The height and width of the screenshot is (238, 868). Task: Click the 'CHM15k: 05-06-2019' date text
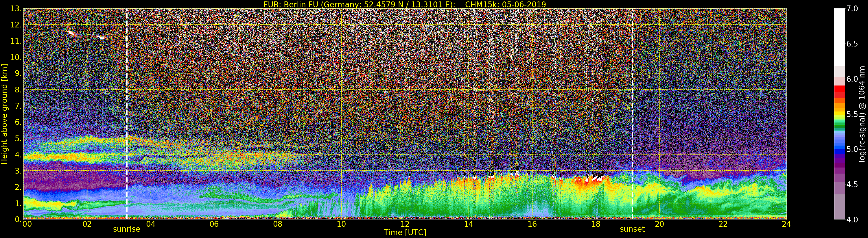click(505, 4)
